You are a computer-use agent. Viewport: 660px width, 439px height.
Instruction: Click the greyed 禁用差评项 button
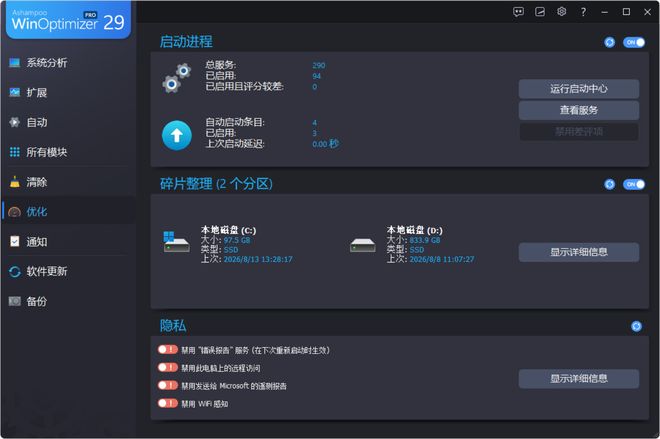pyautogui.click(x=579, y=132)
